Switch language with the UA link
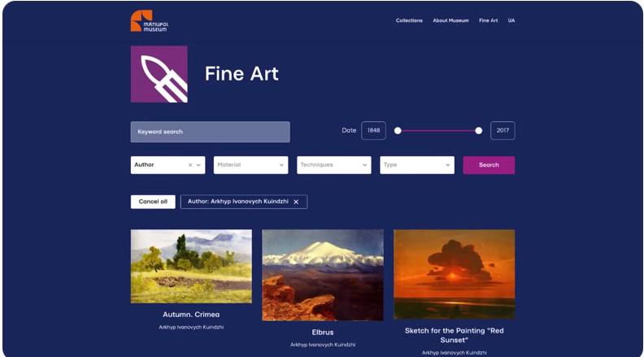 tap(511, 20)
